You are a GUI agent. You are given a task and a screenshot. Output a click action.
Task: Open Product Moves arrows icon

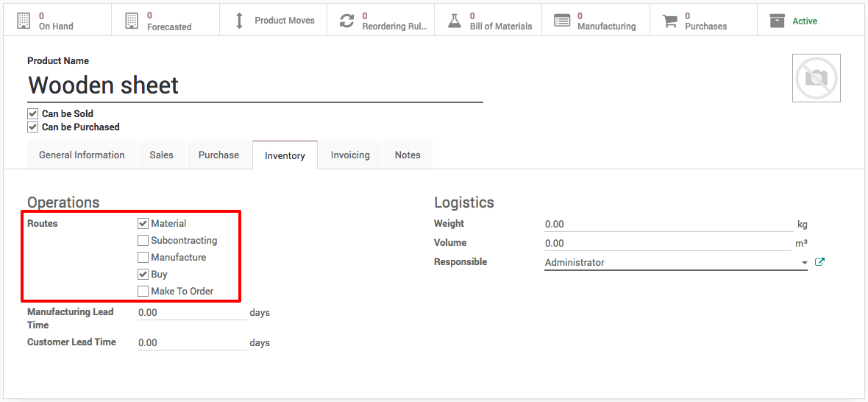click(x=239, y=21)
